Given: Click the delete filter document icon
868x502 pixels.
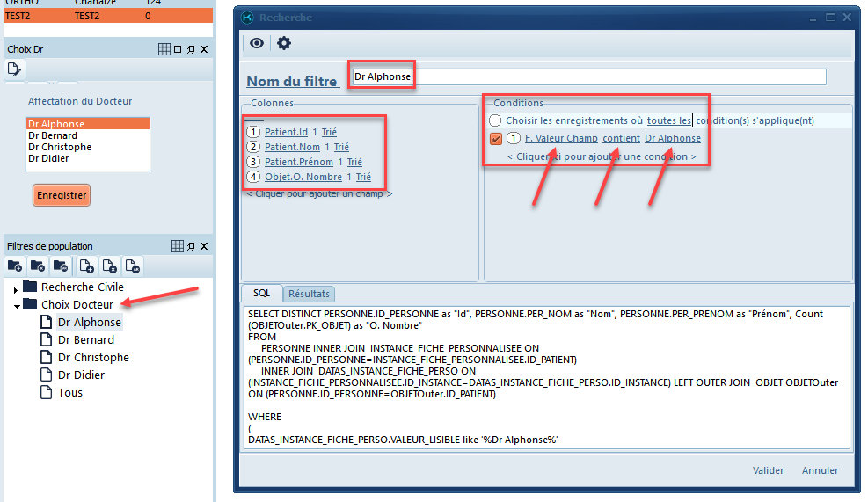Looking at the screenshot, I should click(109, 266).
